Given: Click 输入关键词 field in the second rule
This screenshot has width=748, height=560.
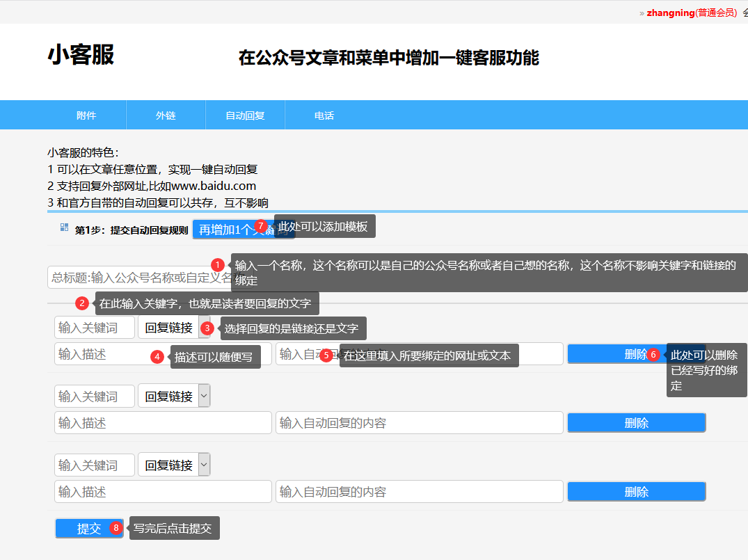Looking at the screenshot, I should [95, 397].
